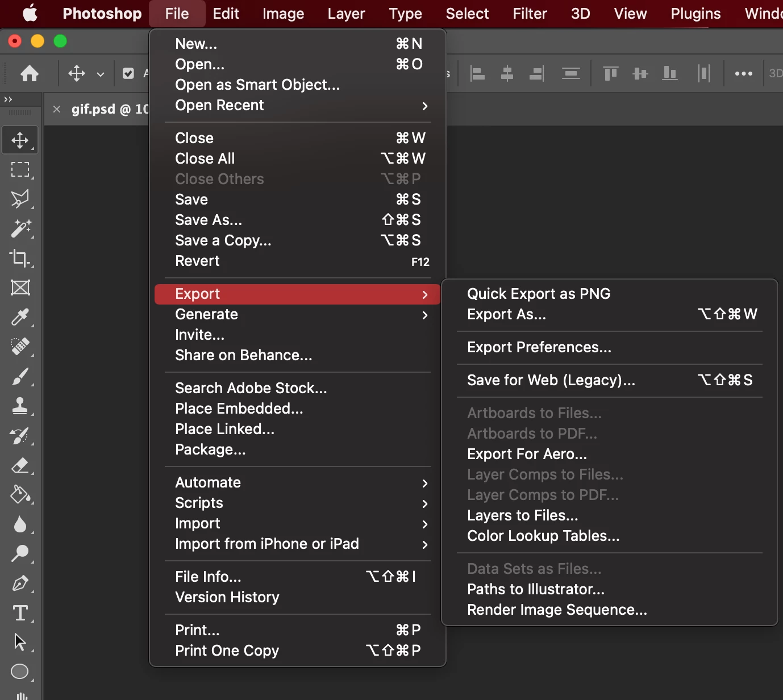Open the Edit menu
Screen dimensions: 783x700
tap(226, 14)
